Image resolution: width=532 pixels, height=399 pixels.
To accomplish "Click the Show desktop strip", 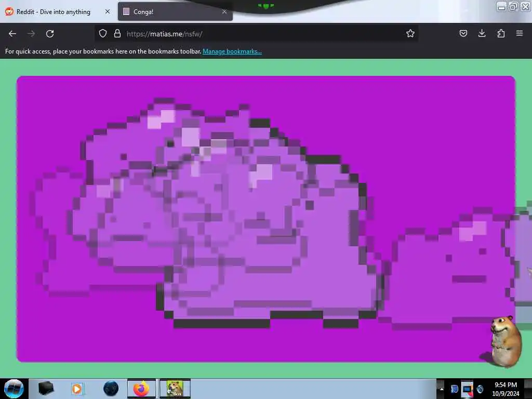I will [x=528, y=389].
